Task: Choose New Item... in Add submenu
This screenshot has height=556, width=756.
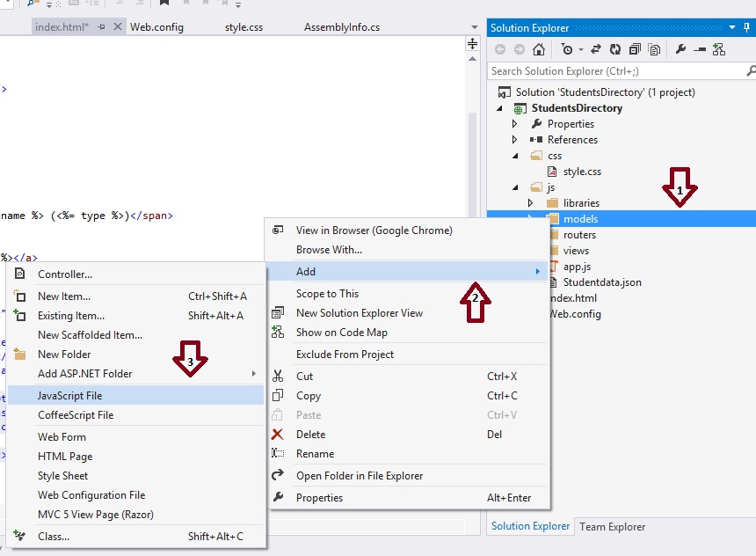Action: pos(136,296)
